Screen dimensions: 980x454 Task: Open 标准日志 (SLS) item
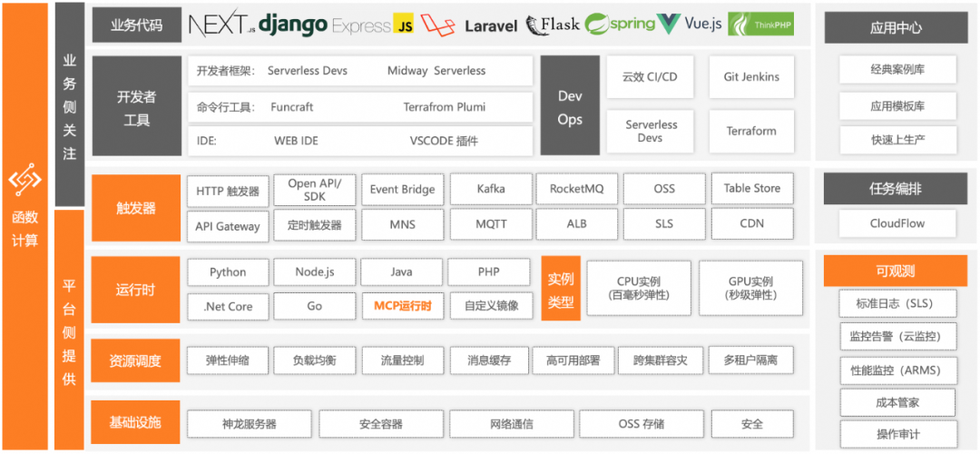click(x=897, y=304)
